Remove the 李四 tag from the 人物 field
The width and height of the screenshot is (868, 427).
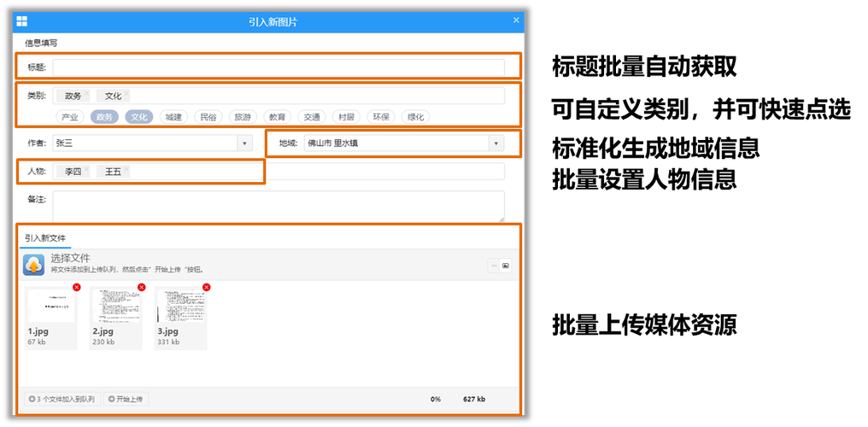point(87,168)
